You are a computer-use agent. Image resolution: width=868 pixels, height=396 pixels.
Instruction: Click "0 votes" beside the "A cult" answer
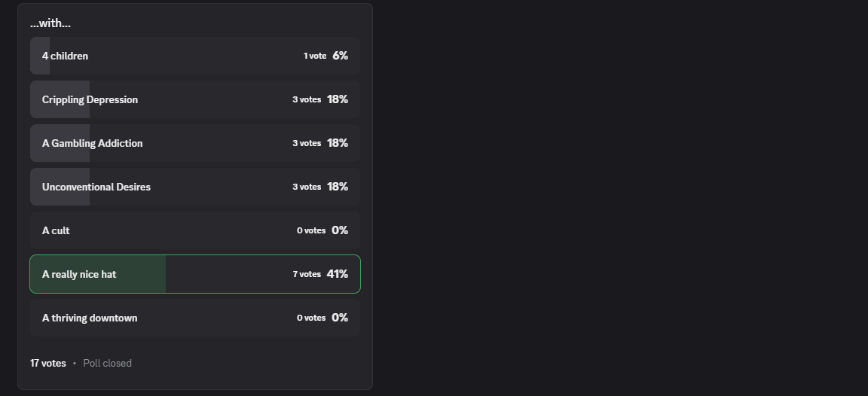point(311,230)
